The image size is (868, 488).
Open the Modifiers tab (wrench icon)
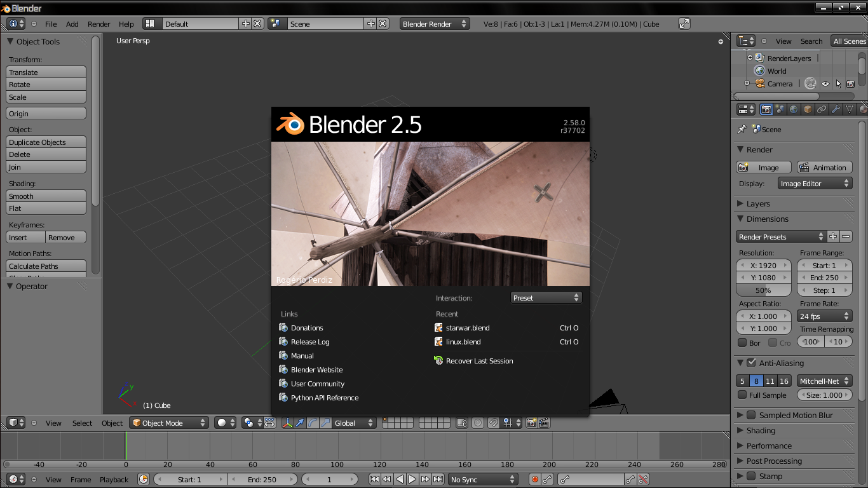click(836, 109)
